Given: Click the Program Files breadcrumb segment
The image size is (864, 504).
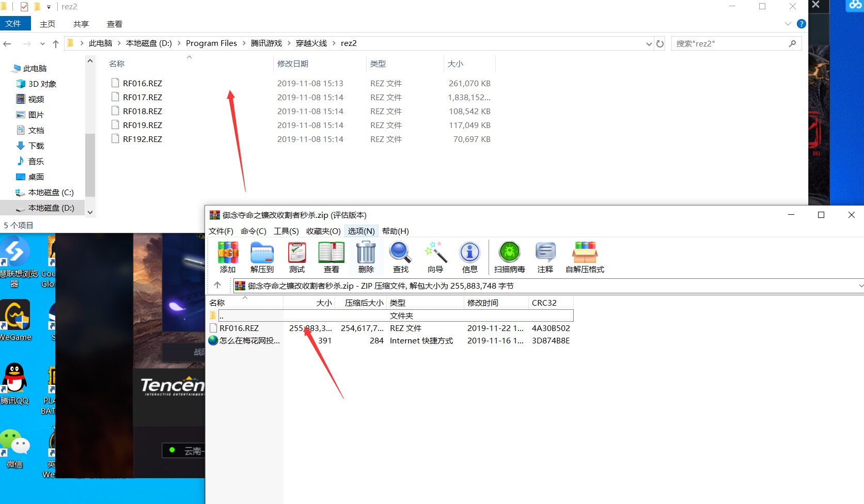Looking at the screenshot, I should pyautogui.click(x=211, y=43).
